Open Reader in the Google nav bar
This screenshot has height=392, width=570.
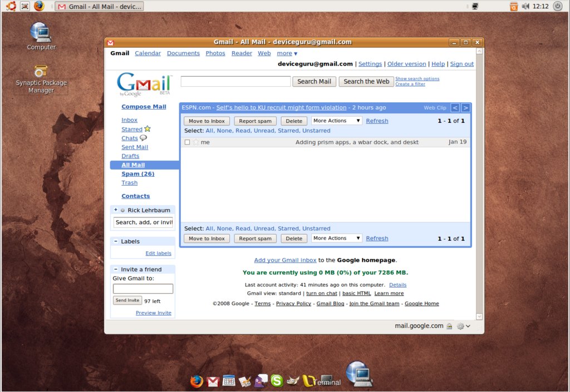pyautogui.click(x=242, y=53)
